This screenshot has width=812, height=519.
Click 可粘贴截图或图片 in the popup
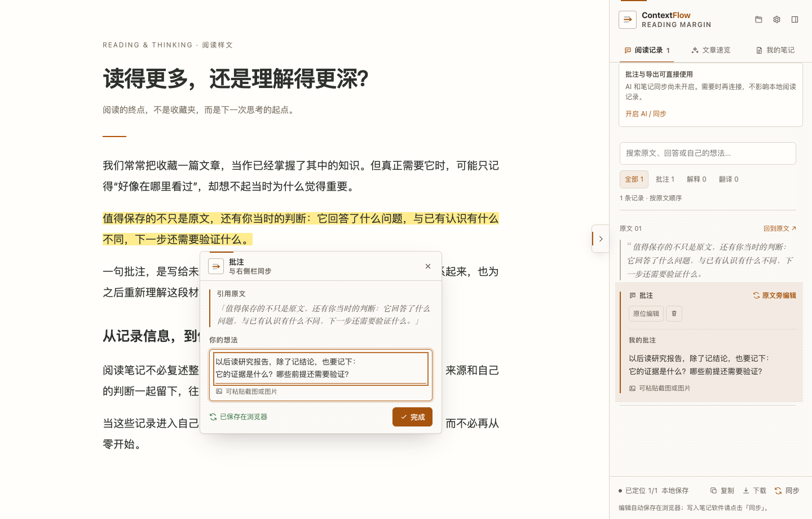click(246, 392)
